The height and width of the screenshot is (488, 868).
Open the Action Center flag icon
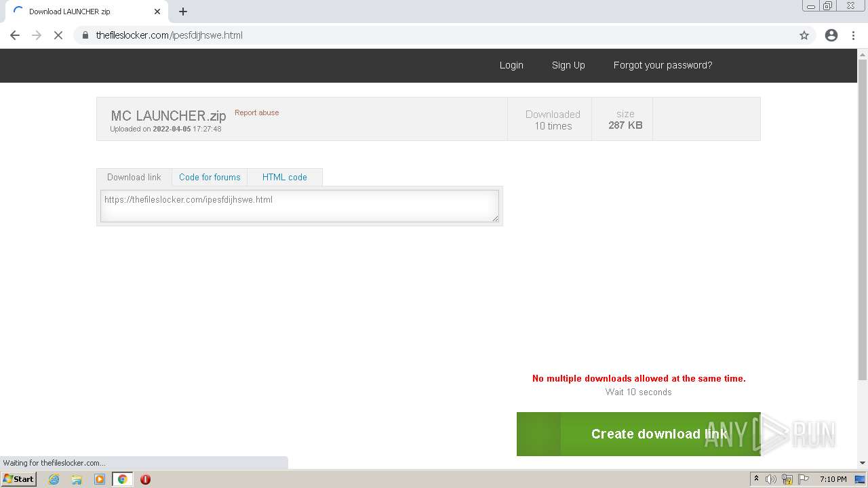point(804,479)
